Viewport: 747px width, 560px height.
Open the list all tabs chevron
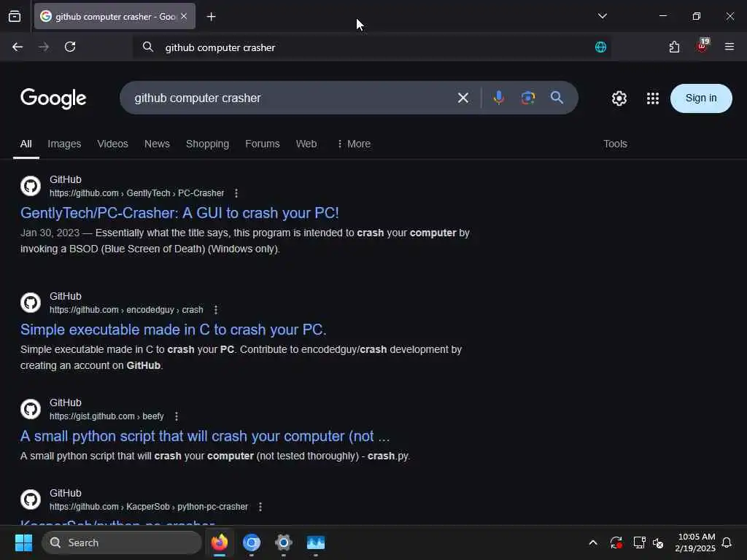(x=602, y=16)
